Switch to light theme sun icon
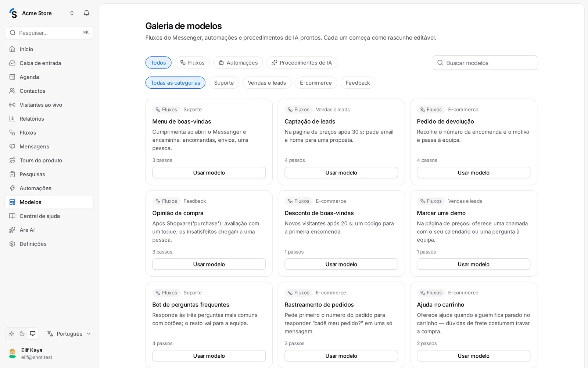The width and height of the screenshot is (588, 368). pos(11,334)
